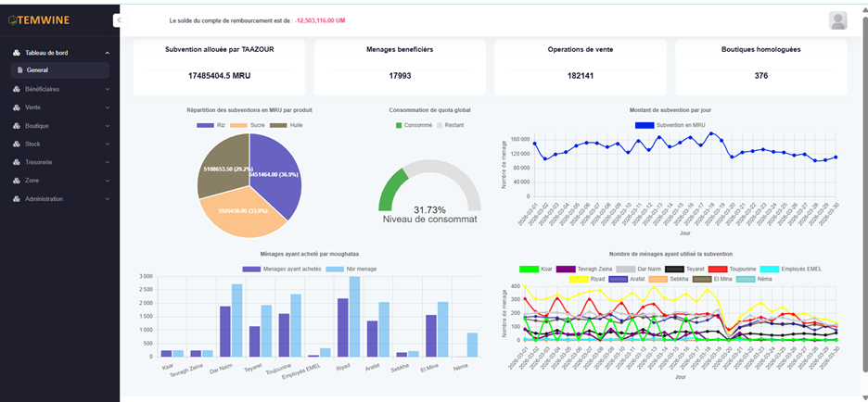
Task: Expand the Zone submenu chevron
Action: click(108, 180)
